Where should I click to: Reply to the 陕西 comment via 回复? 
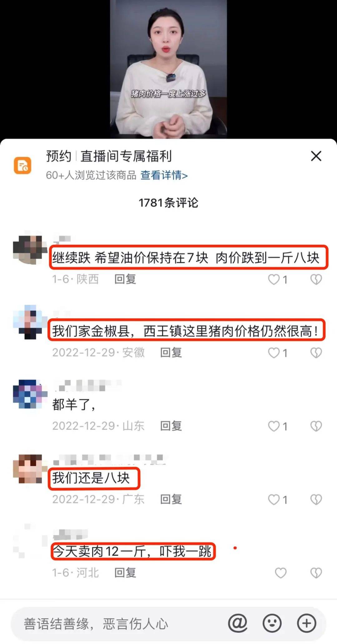[125, 279]
